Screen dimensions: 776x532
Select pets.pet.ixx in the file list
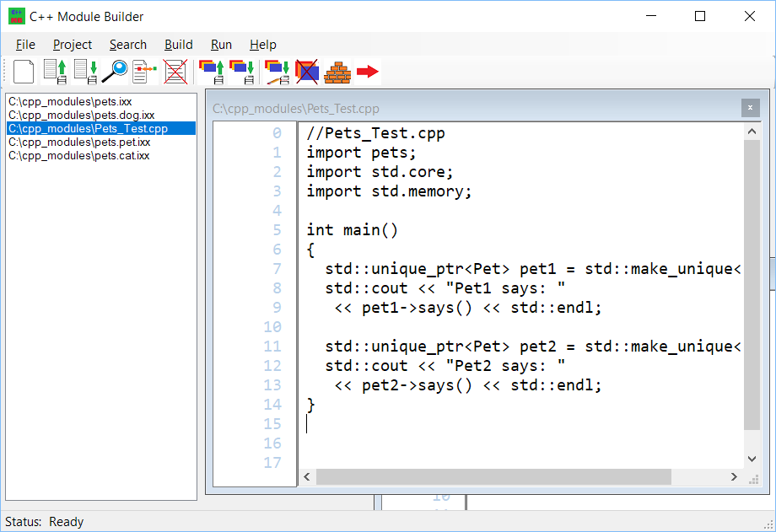click(x=101, y=142)
